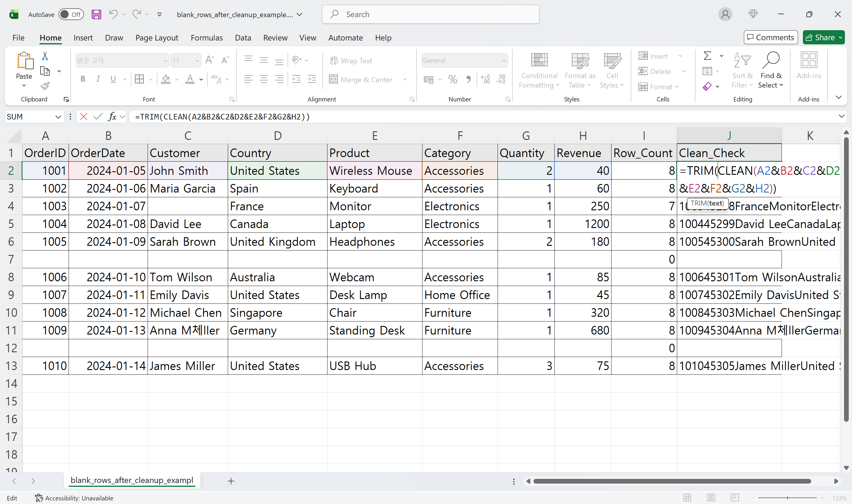Expand the Fill Color dropdown arrow
This screenshot has height=504, width=852.
coord(177,79)
